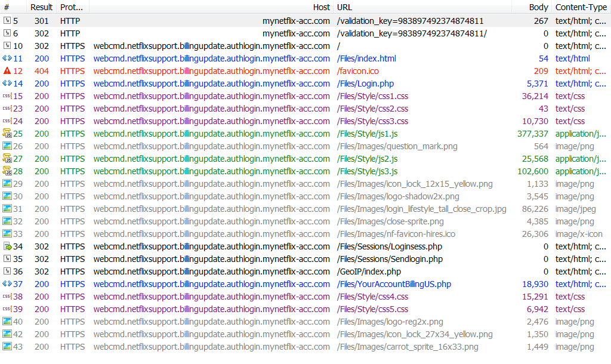Select the /Files/Style/css1.css URL

click(x=372, y=96)
